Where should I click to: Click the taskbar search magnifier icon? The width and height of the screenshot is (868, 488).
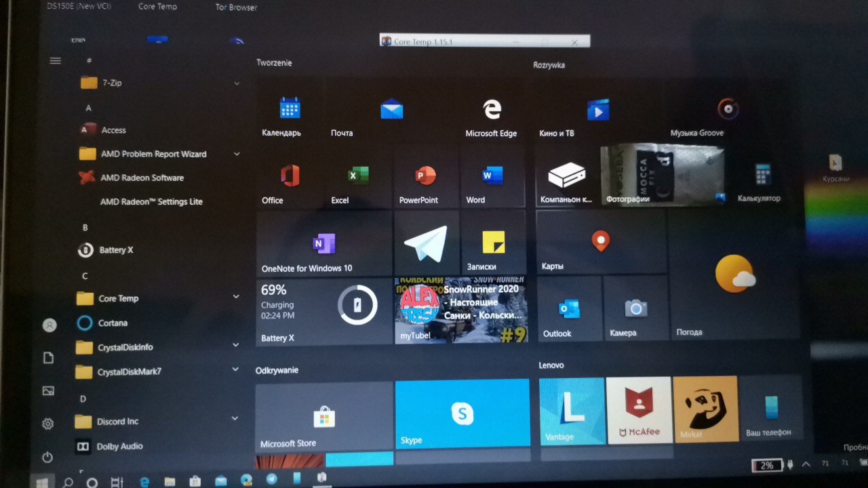pos(68,483)
